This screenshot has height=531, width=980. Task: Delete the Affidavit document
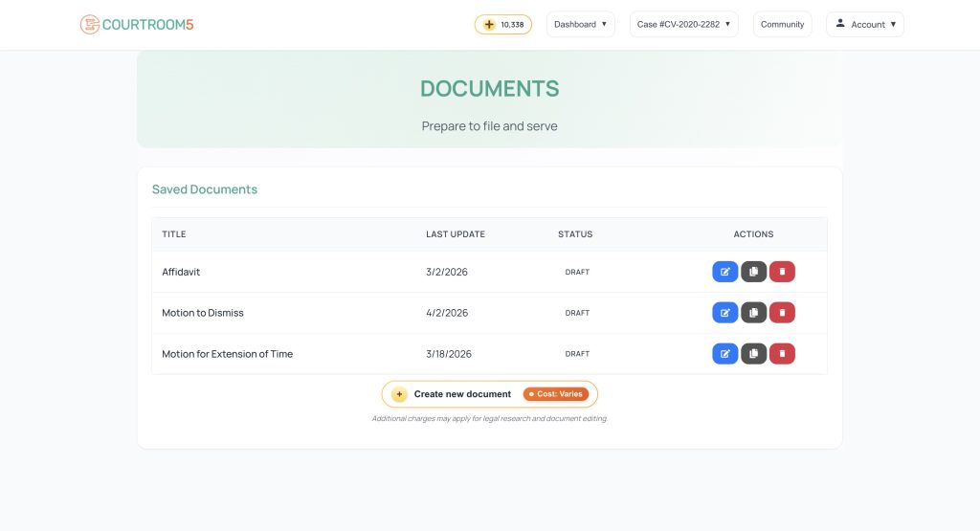(782, 272)
